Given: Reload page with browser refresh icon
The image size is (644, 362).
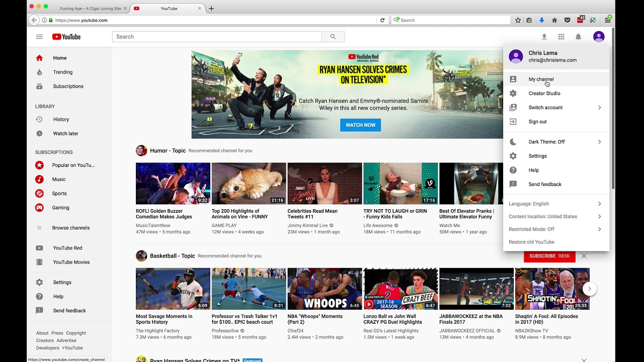Looking at the screenshot, I should point(382,20).
